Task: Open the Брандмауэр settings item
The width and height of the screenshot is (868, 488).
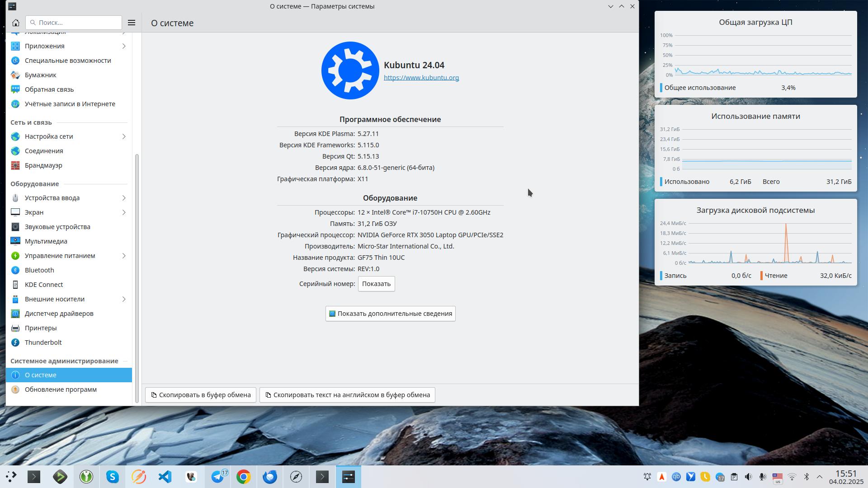Action: coord(43,165)
